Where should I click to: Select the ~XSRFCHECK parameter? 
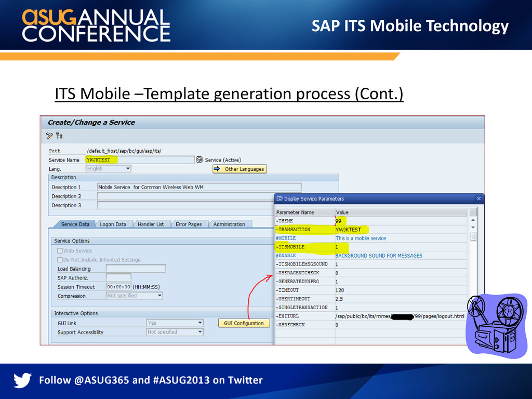(x=304, y=325)
